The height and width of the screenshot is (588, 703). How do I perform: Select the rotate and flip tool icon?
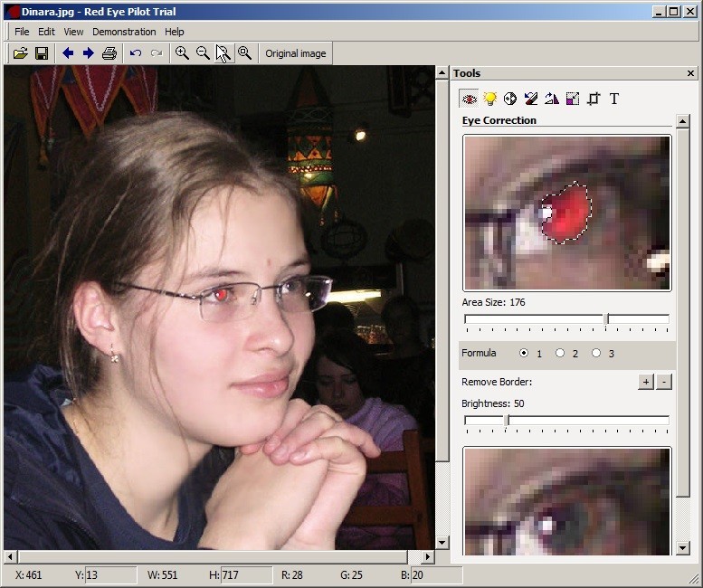[x=552, y=99]
